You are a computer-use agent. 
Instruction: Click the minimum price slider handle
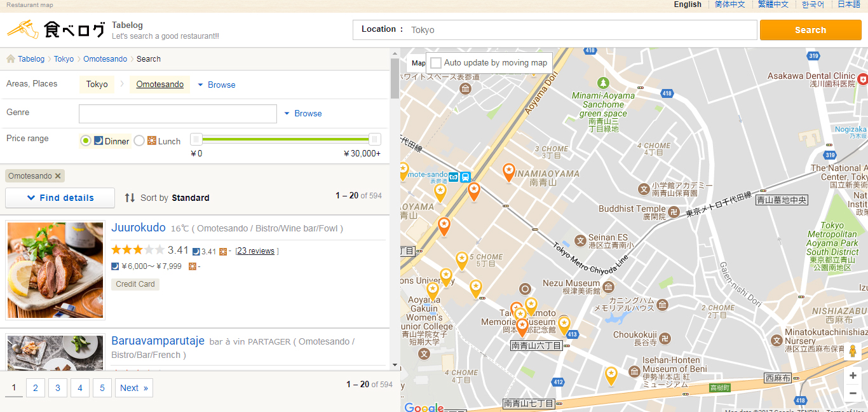pyautogui.click(x=197, y=139)
